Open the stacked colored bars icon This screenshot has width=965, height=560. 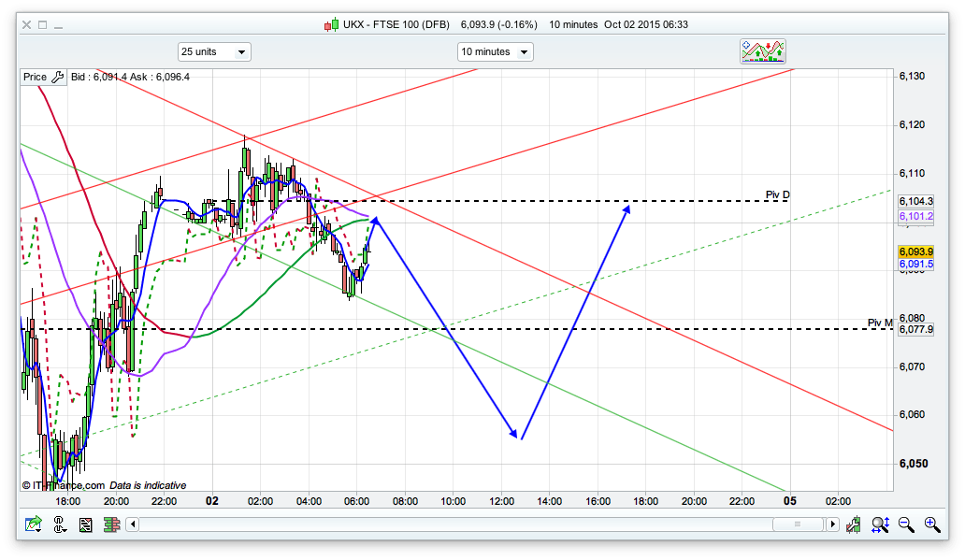coord(110,525)
